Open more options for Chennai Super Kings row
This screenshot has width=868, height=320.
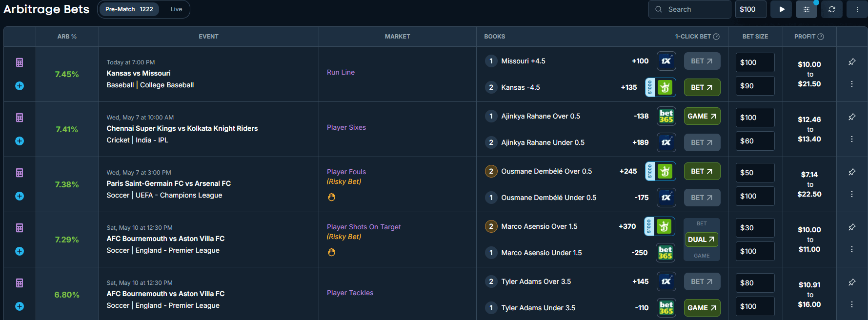pos(852,139)
